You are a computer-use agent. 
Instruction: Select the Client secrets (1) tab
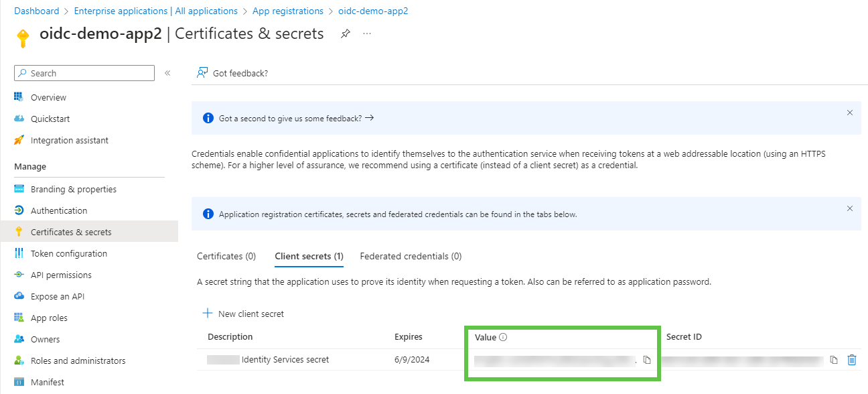click(x=309, y=256)
